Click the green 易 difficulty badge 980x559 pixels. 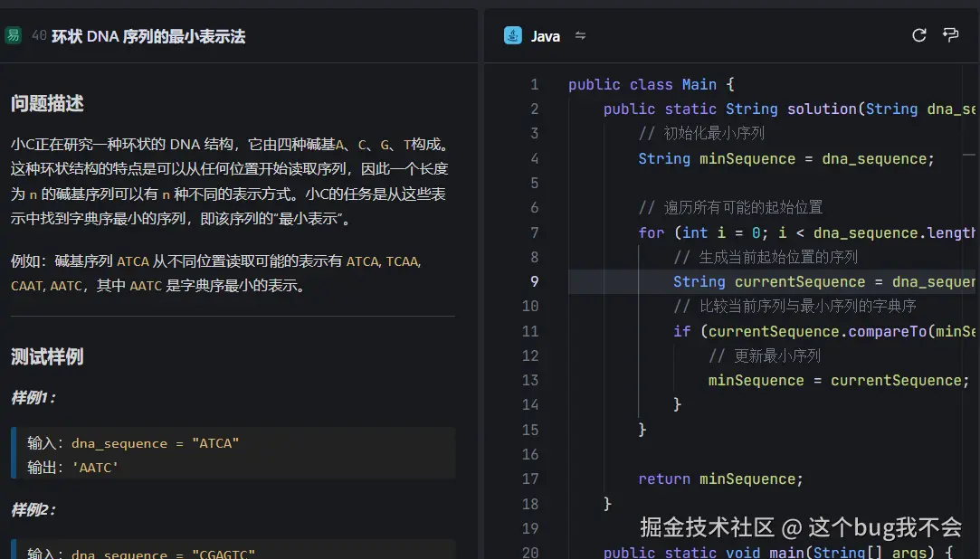12,35
